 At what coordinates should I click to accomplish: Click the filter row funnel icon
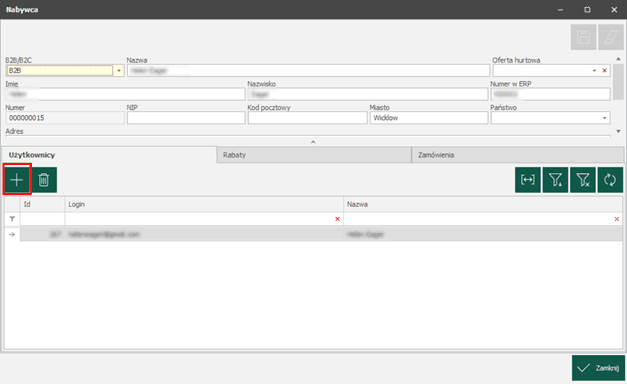click(x=12, y=219)
